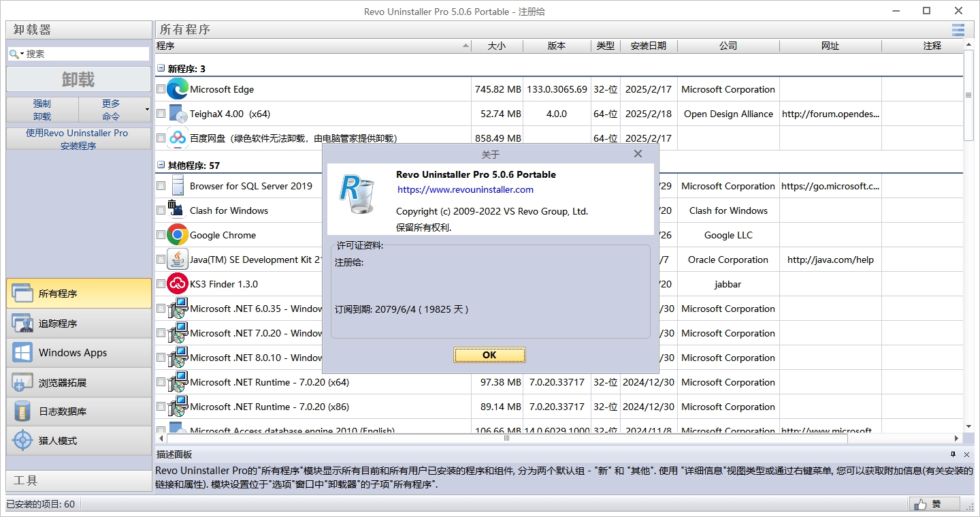Open the view menu icon at top right
Viewport: 980px width, 517px height.
958,29
